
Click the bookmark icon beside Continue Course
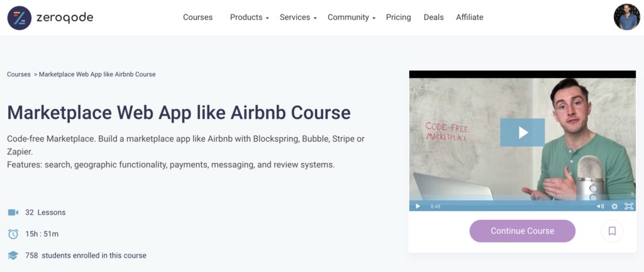[x=612, y=231]
